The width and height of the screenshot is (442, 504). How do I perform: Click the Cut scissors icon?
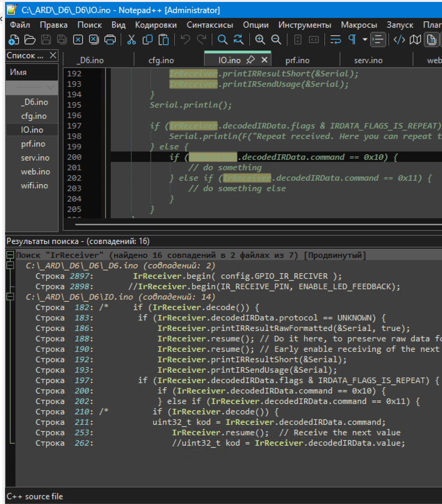(x=131, y=40)
